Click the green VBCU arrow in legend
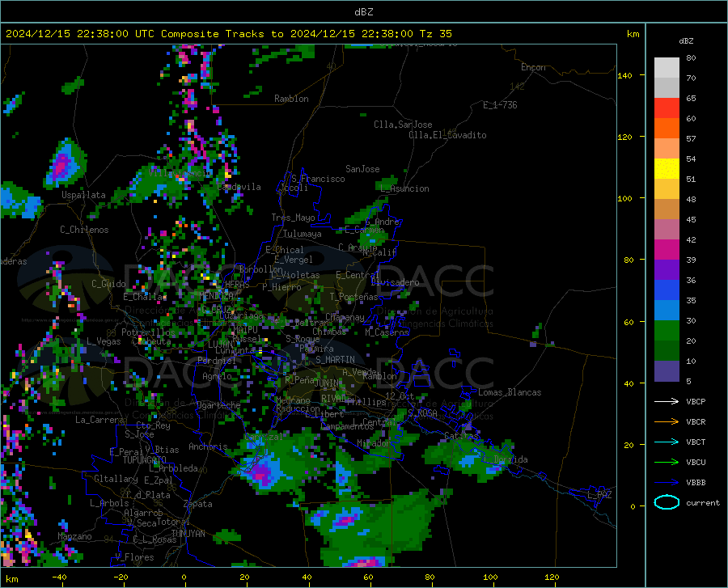The image size is (728, 588). pyautogui.click(x=667, y=463)
